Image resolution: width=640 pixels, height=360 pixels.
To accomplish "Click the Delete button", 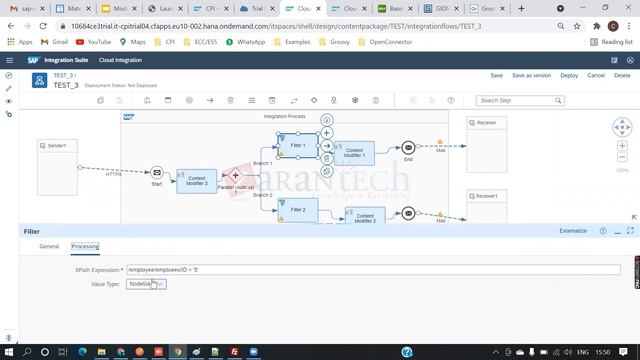I will (622, 76).
